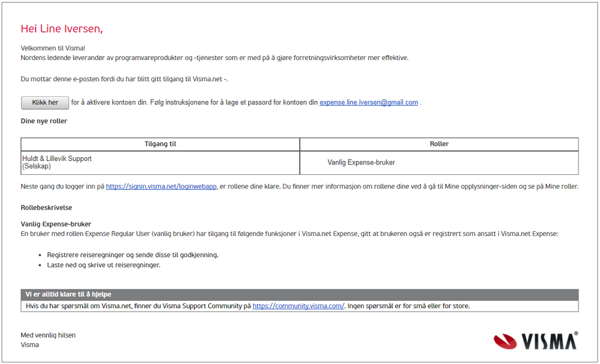
Task: Click the red swoosh in Visma logo
Action: tap(505, 342)
